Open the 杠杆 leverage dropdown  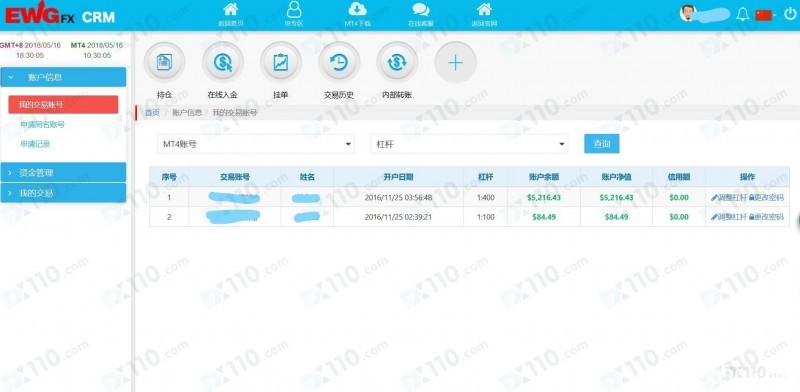469,144
